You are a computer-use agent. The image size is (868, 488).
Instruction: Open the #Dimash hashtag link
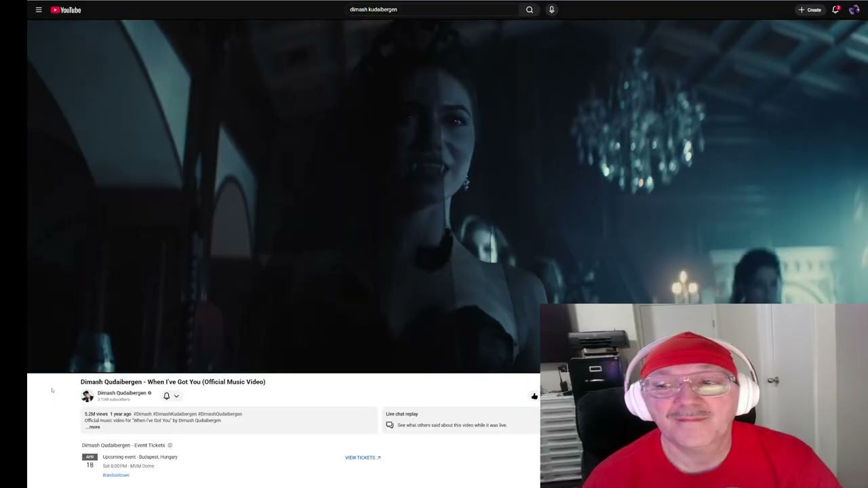142,414
